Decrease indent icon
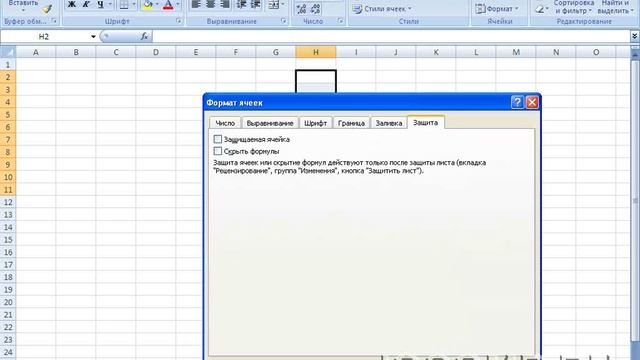This screenshot has width=640, height=360. tap(241, 4)
